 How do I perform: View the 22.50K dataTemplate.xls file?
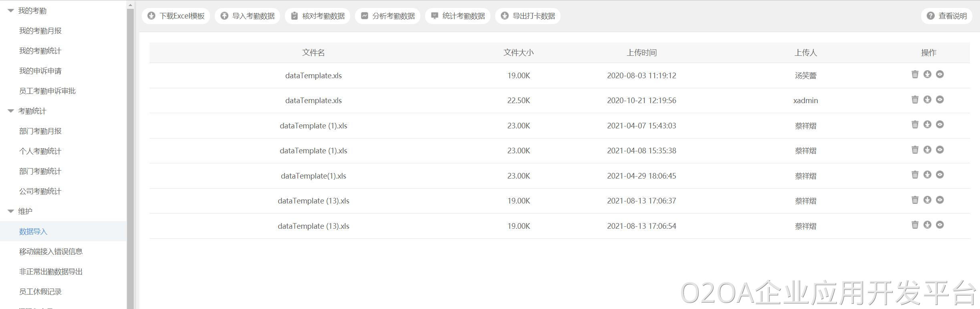point(940,100)
